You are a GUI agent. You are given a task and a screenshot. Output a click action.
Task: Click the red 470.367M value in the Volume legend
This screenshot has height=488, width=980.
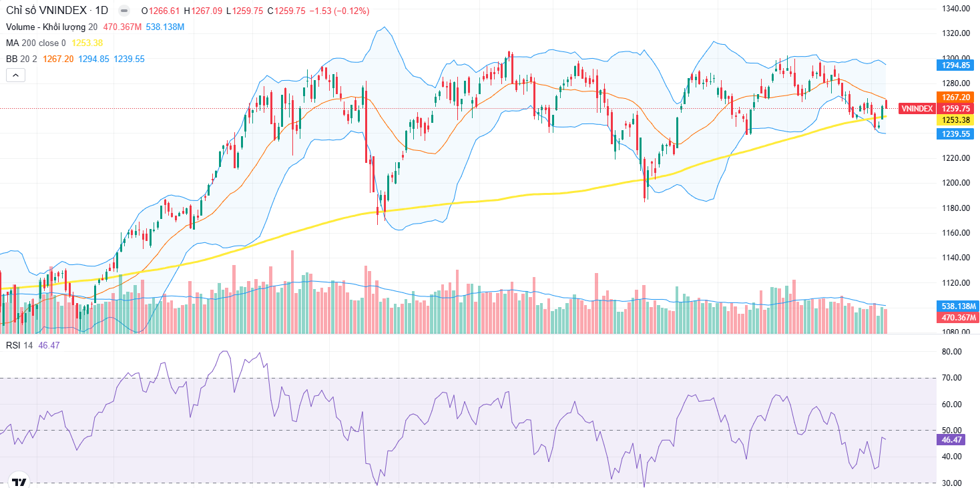pos(121,27)
